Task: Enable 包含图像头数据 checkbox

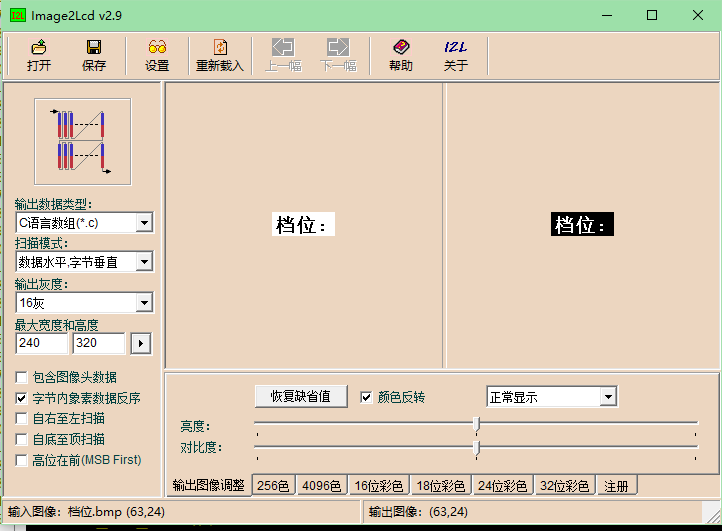Action: (x=22, y=377)
